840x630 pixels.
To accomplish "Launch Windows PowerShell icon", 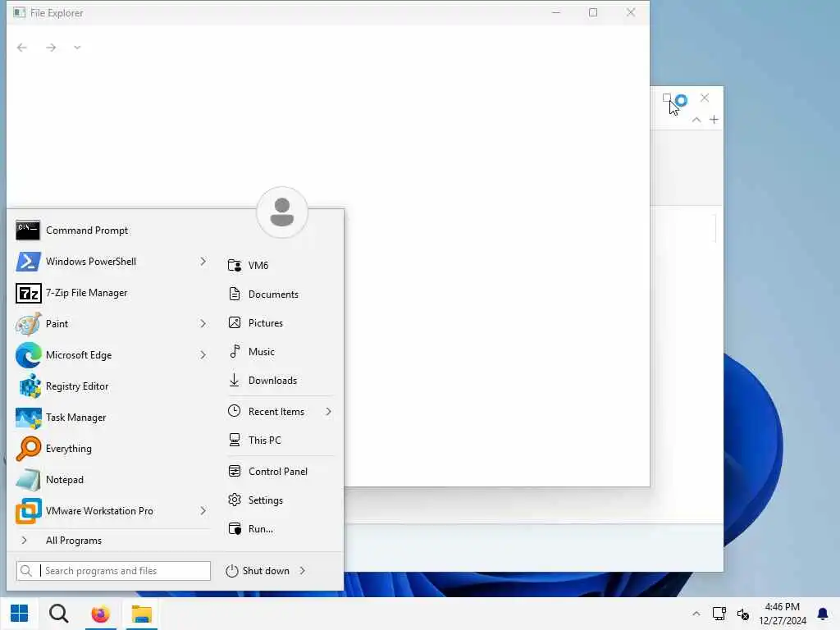I will [28, 262].
